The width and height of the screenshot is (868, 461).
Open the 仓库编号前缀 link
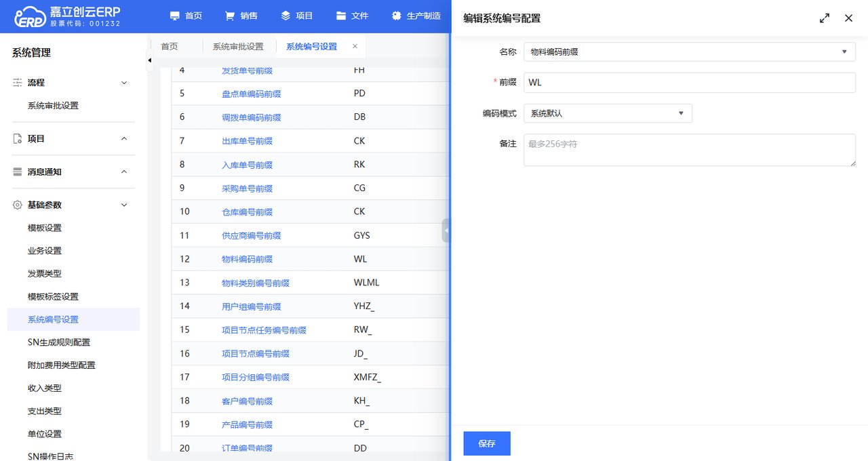pyautogui.click(x=247, y=212)
